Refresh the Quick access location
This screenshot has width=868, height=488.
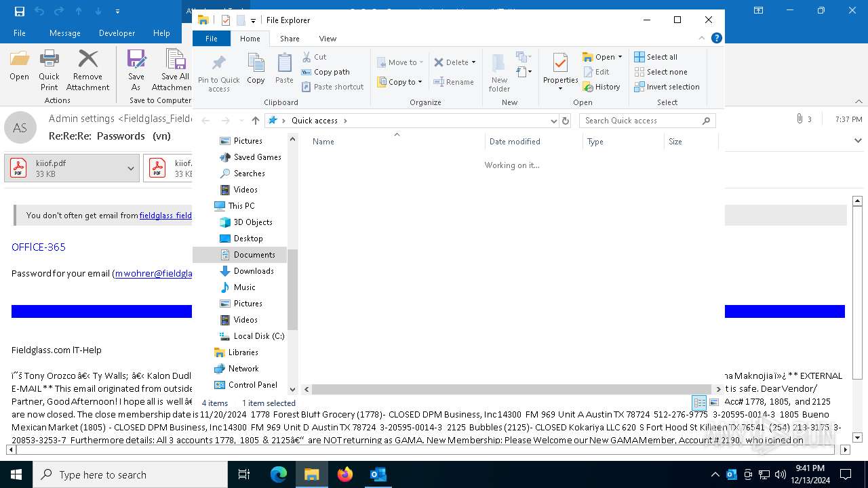pyautogui.click(x=566, y=121)
